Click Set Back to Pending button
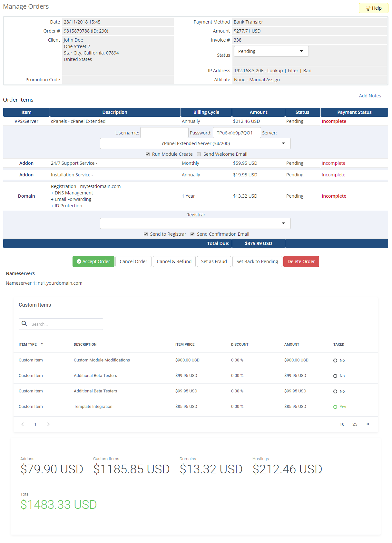 click(x=257, y=262)
